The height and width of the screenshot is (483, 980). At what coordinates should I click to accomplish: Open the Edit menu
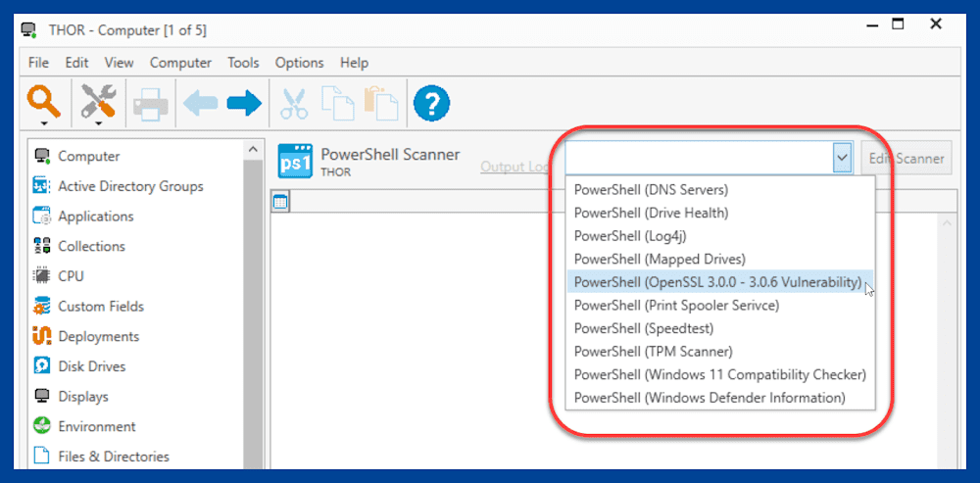(x=76, y=63)
